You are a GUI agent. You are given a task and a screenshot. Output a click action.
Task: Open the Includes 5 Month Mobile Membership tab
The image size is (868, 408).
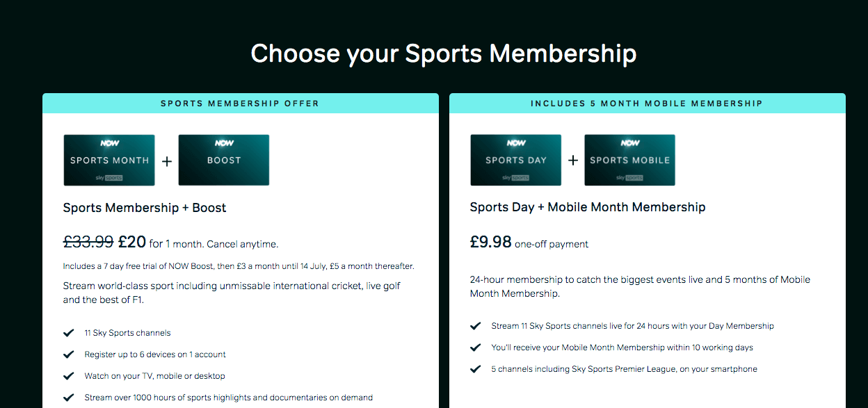click(647, 103)
